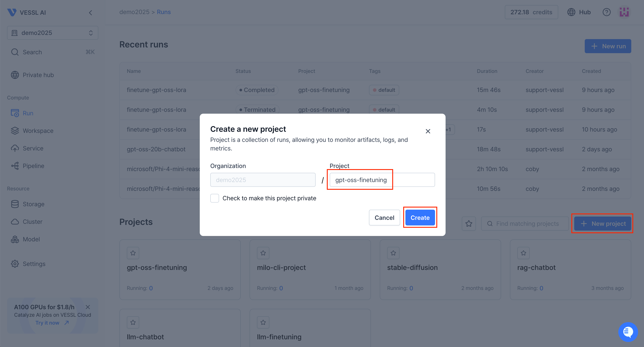Star the llm-finetuning project card

263,322
